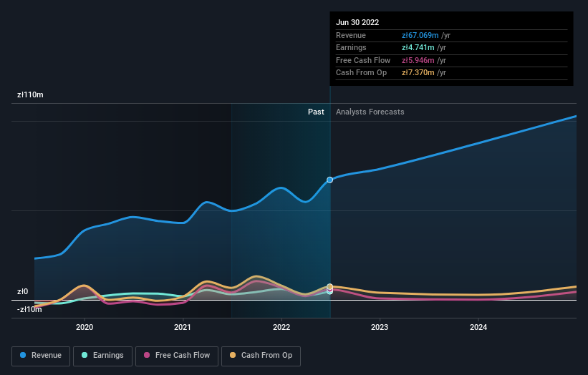Click the Revenue row label in tooltip
Viewport: 588px width, 375px height.
click(351, 35)
